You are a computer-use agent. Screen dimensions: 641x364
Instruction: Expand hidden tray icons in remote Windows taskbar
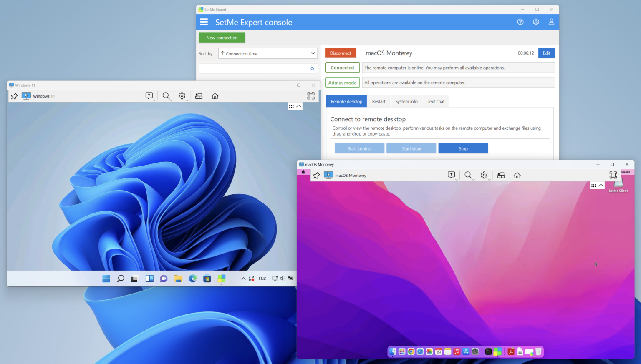pos(243,279)
